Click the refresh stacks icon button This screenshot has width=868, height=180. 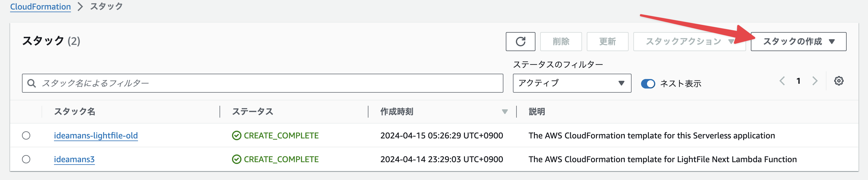click(x=520, y=42)
